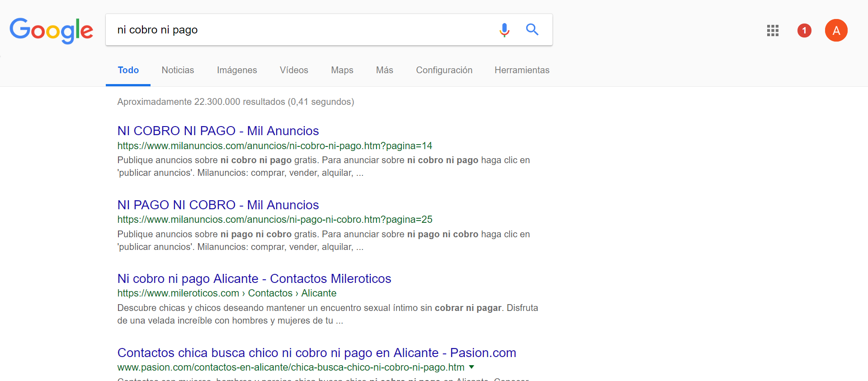
Task: Switch to the Imágenes tab
Action: pyautogui.click(x=237, y=70)
